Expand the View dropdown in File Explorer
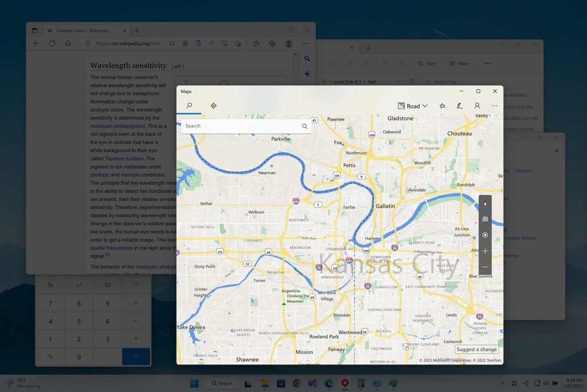Viewport: 587px width, 392px height. (461, 64)
